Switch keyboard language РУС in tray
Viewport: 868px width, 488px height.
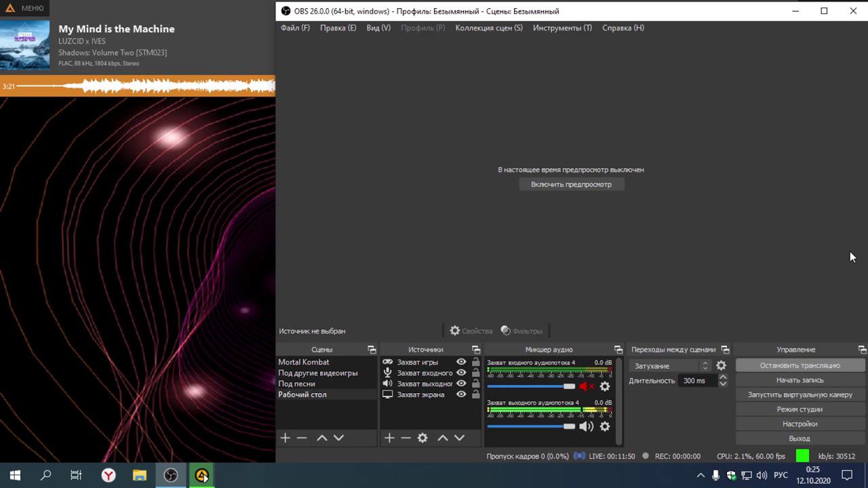coord(781,476)
